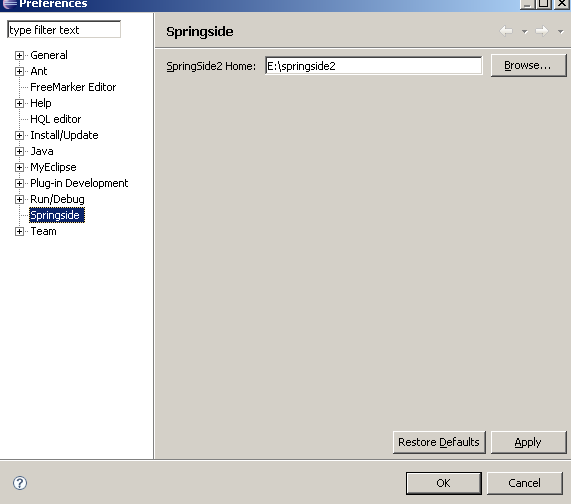Viewport: 571px width, 504px height.
Task: Select the FreeMarker Editor preference page
Action: [73, 87]
